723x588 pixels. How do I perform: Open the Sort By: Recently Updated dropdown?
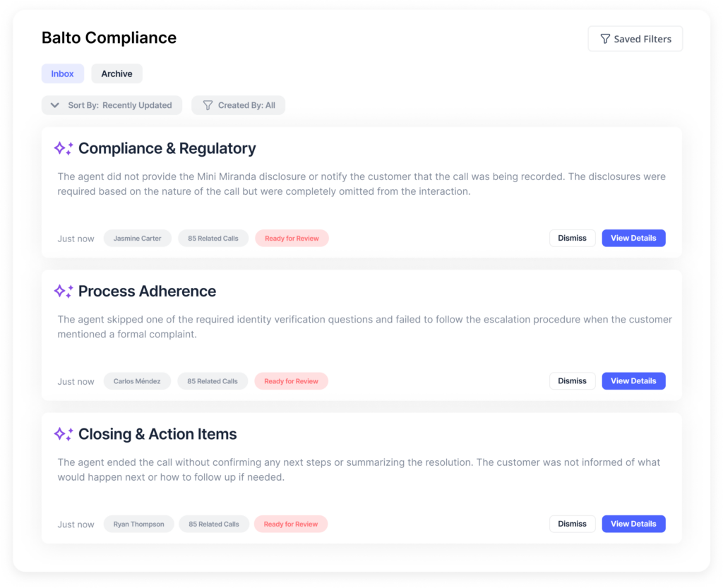point(112,105)
